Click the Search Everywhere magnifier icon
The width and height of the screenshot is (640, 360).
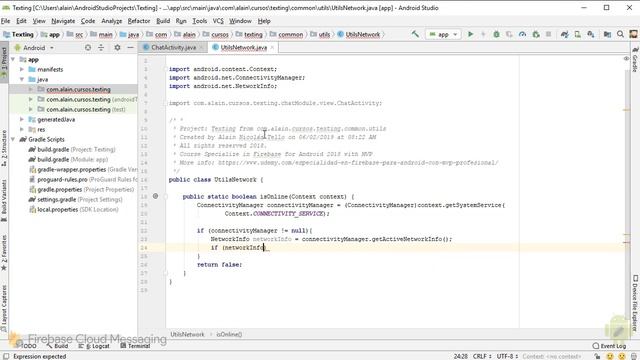(x=620, y=34)
